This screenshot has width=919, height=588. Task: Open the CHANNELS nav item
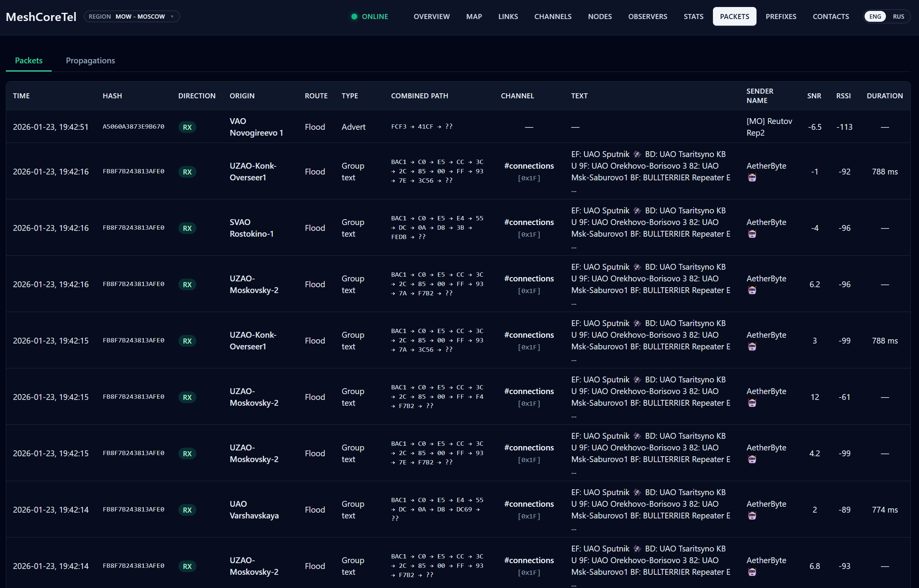(x=552, y=16)
